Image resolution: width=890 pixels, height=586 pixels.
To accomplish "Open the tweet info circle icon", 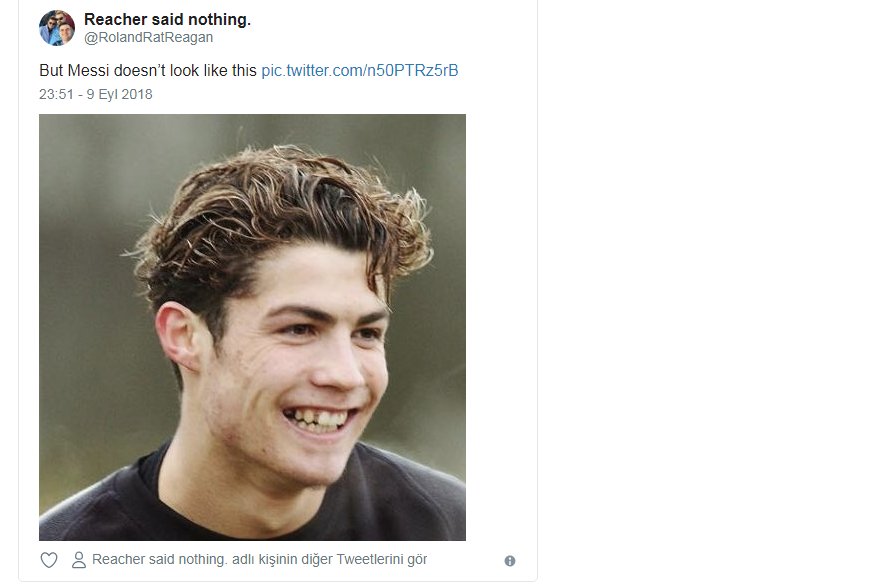I will click(x=510, y=561).
